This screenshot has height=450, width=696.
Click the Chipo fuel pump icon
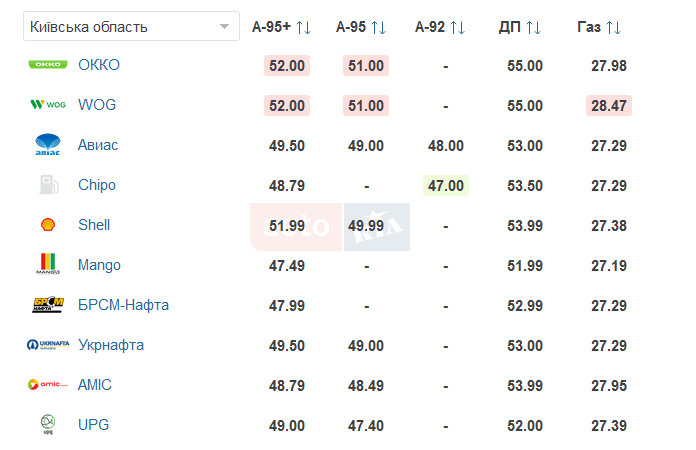49,185
